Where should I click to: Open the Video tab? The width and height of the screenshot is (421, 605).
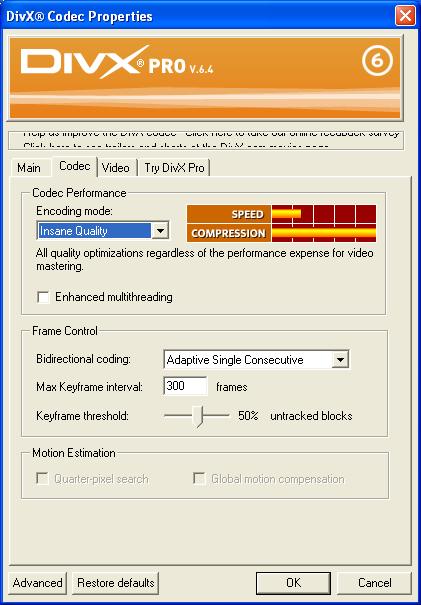pos(116,168)
